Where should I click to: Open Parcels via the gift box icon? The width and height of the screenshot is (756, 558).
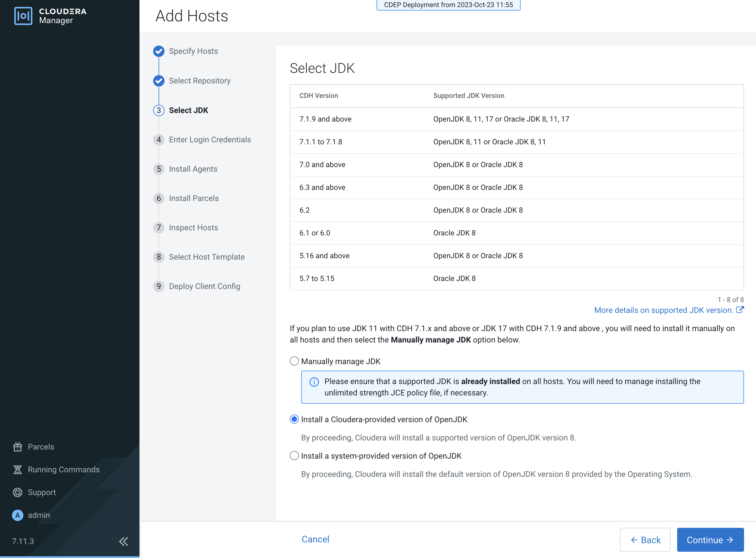point(18,447)
